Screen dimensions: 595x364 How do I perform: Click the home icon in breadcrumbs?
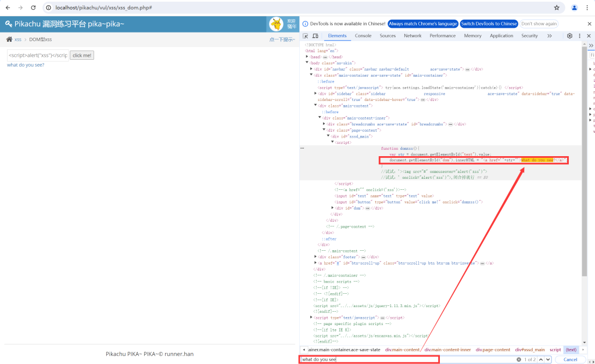click(x=9, y=39)
